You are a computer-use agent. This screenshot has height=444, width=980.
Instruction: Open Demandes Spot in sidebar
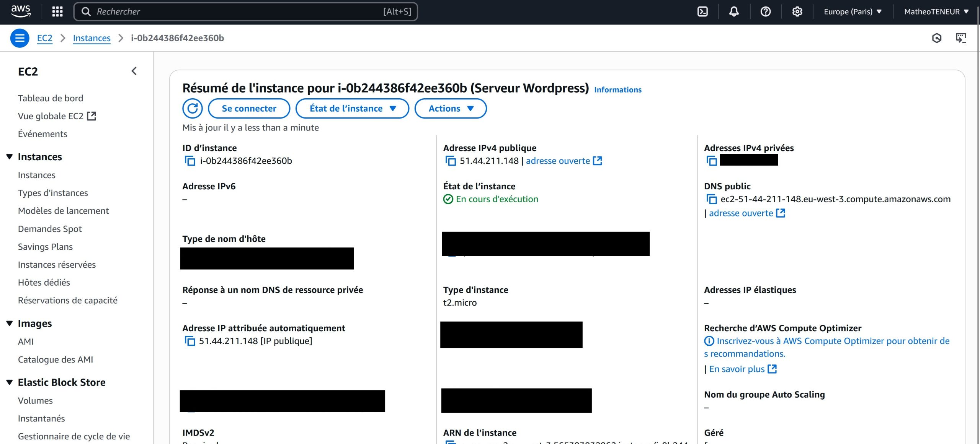50,229
